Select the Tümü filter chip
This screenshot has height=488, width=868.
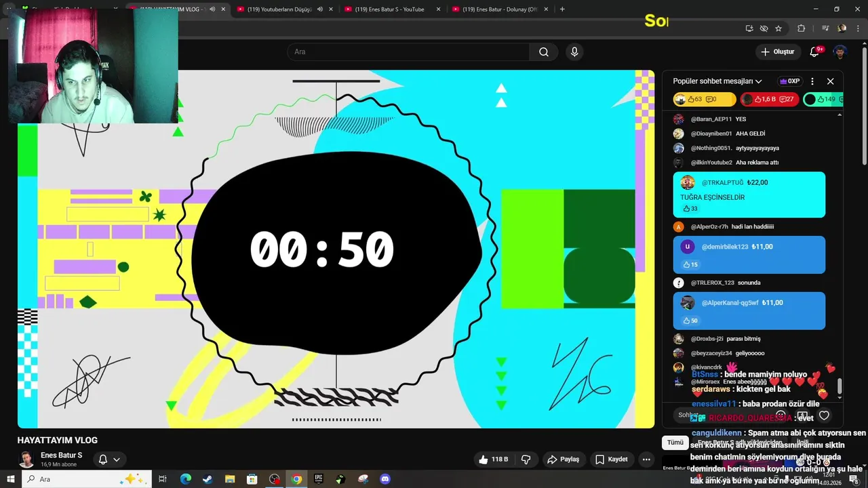pyautogui.click(x=675, y=443)
